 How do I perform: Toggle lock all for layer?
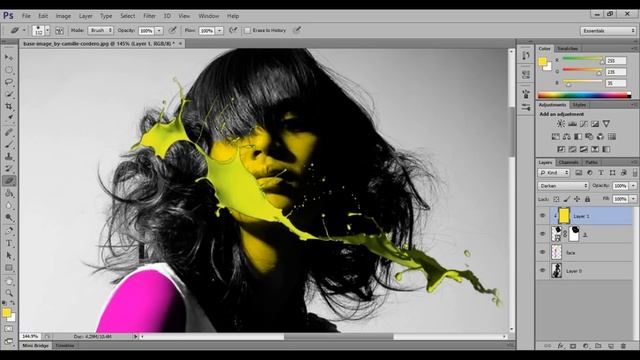click(x=587, y=199)
